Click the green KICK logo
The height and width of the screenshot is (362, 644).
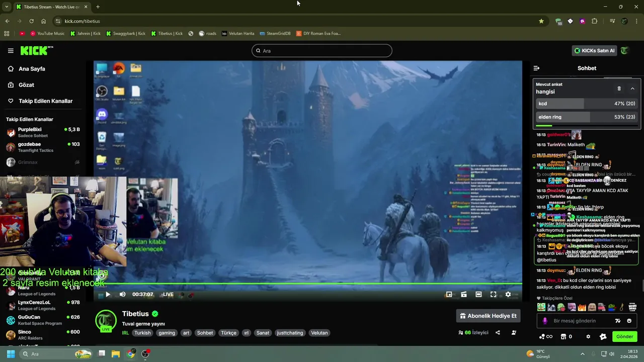(x=36, y=50)
